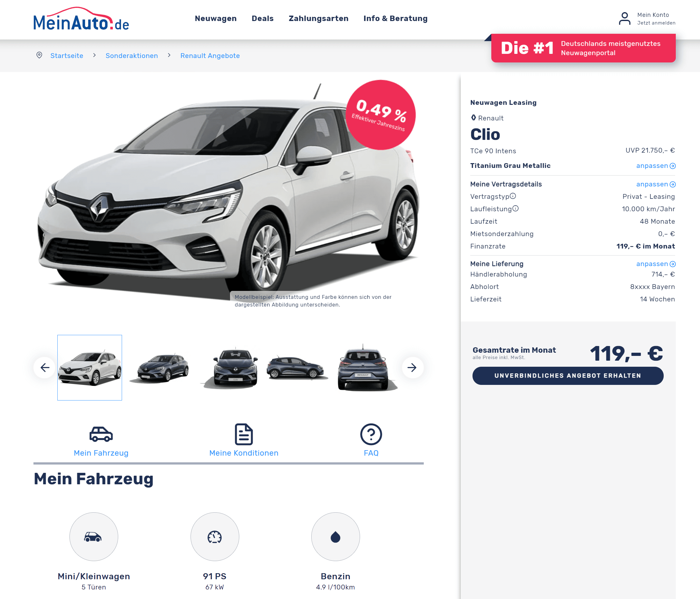Viewport: 700px width, 599px height.
Task: Open the Neuwagen menu
Action: click(x=215, y=18)
